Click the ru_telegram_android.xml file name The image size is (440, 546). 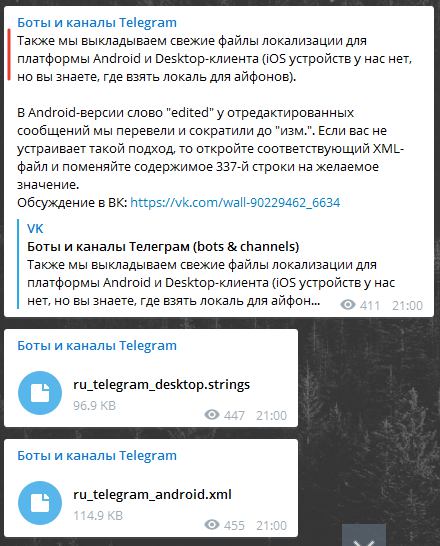coord(152,494)
